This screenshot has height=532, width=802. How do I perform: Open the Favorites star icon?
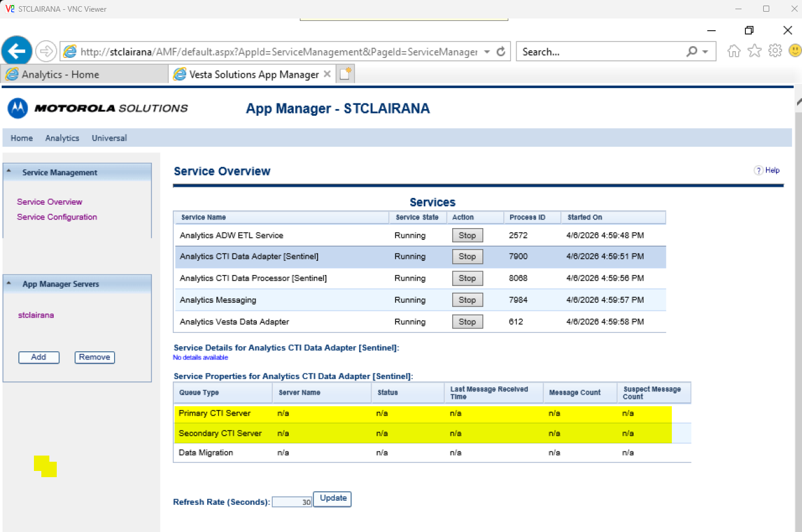pos(754,51)
